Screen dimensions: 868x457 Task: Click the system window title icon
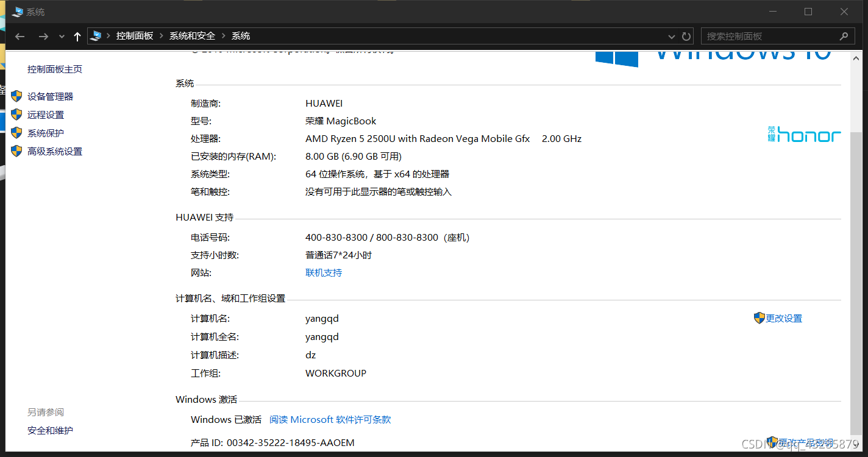[17, 12]
